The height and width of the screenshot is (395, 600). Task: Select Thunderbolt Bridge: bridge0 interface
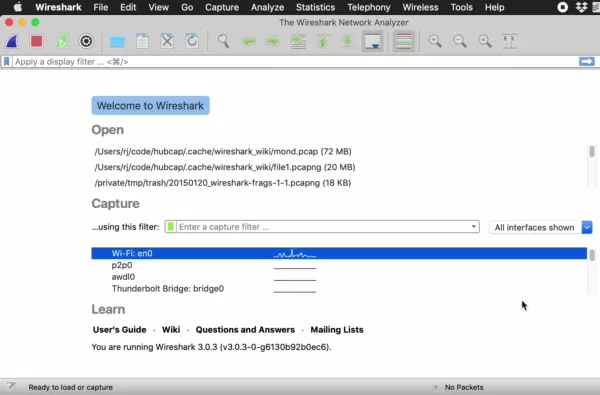pos(339,289)
